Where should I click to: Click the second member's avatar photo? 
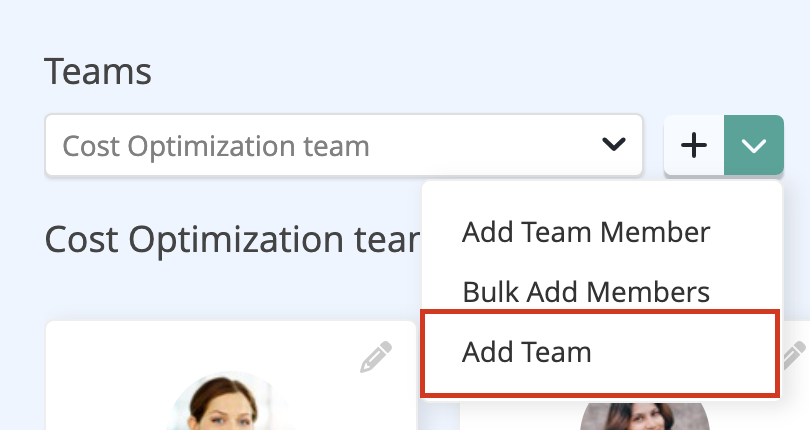[x=645, y=416]
